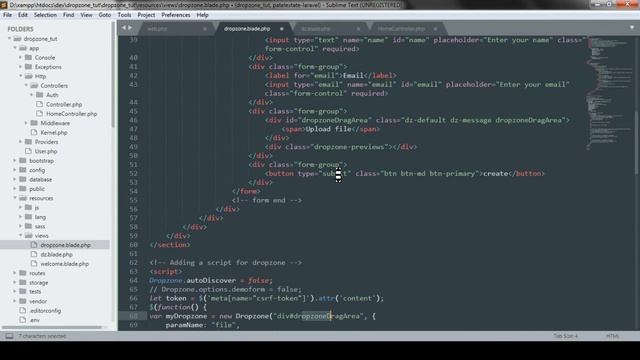The image size is (640, 360).
Task: Click the sidebar horizontal scrollbar
Action: pos(52,327)
